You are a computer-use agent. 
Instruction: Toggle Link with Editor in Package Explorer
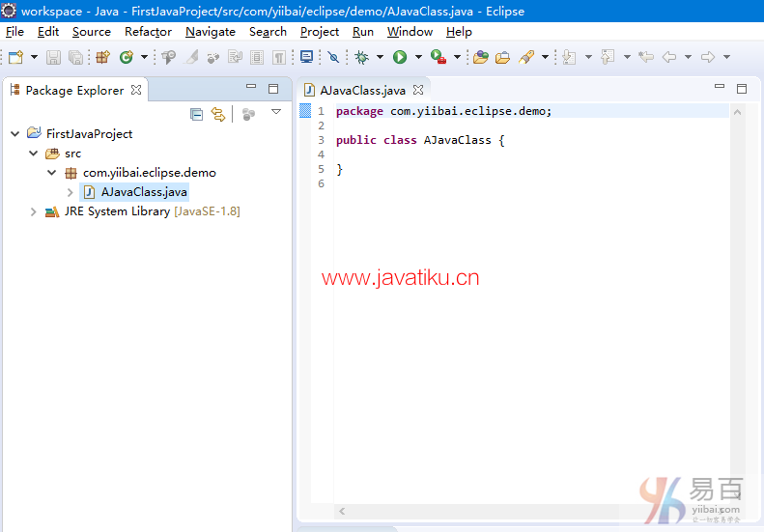click(x=218, y=114)
